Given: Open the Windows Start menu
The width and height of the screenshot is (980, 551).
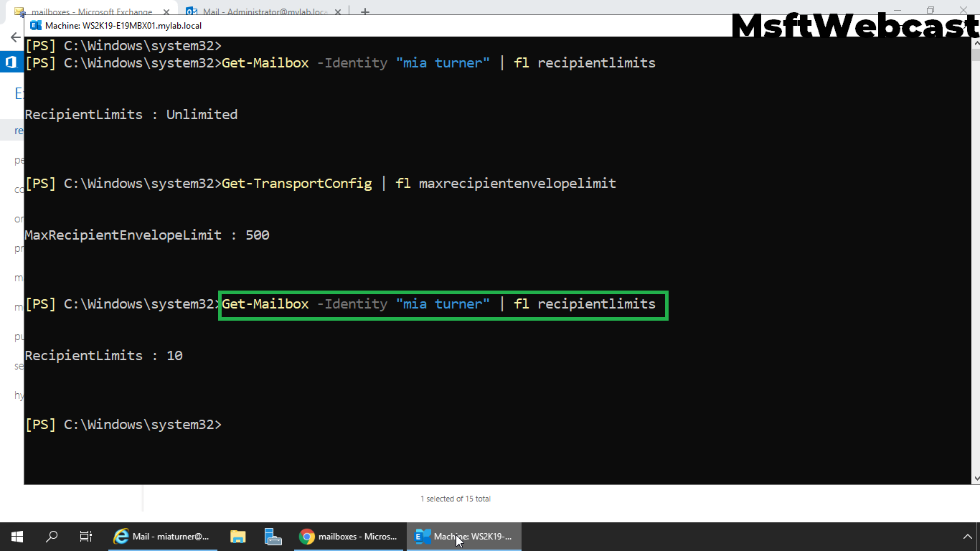Looking at the screenshot, I should click(17, 537).
